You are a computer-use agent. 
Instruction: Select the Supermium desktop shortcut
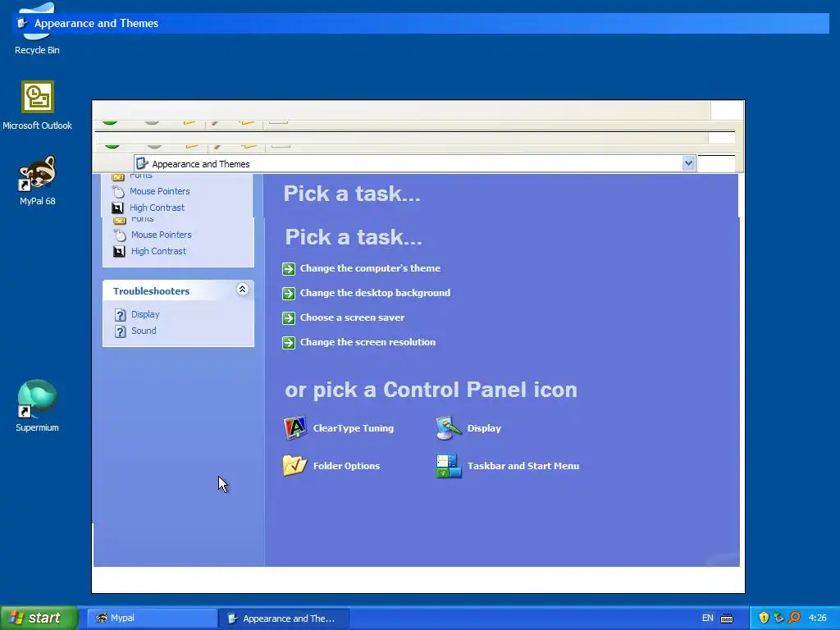click(37, 405)
